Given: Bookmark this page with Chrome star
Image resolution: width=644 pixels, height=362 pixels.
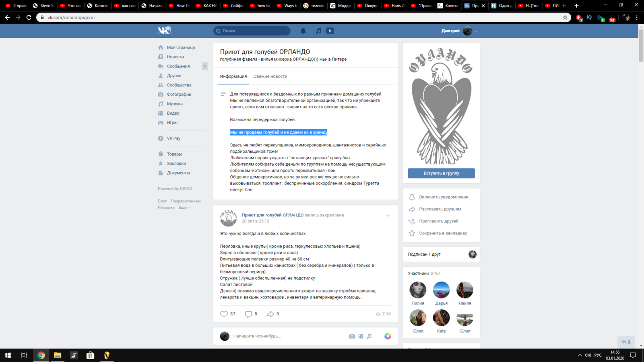Looking at the screenshot, I should click(565, 18).
